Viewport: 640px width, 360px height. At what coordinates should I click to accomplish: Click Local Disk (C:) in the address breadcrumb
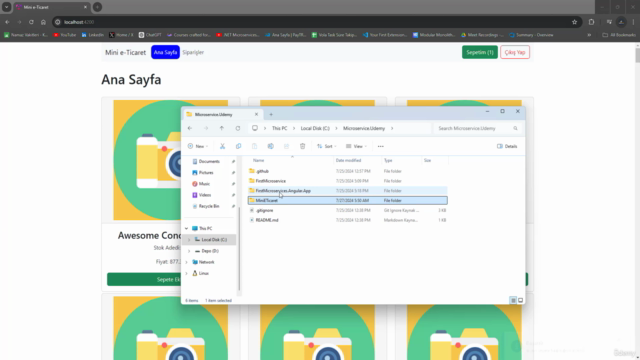pos(315,128)
